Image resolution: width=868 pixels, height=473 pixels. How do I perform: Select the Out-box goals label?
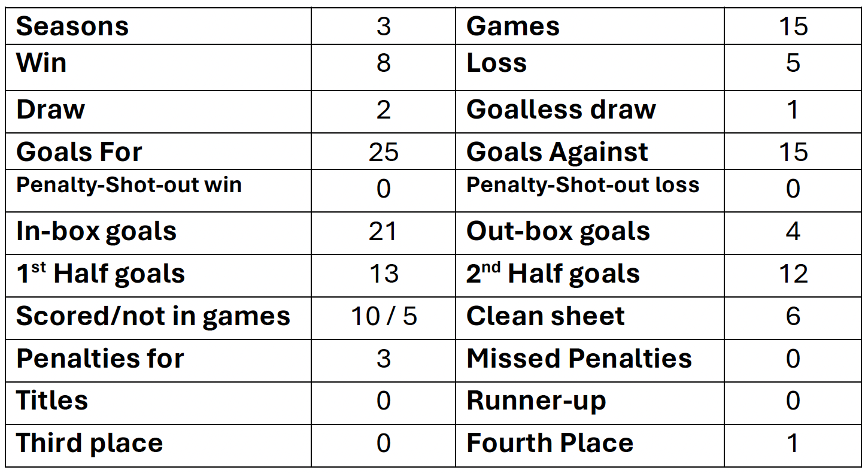tap(558, 232)
